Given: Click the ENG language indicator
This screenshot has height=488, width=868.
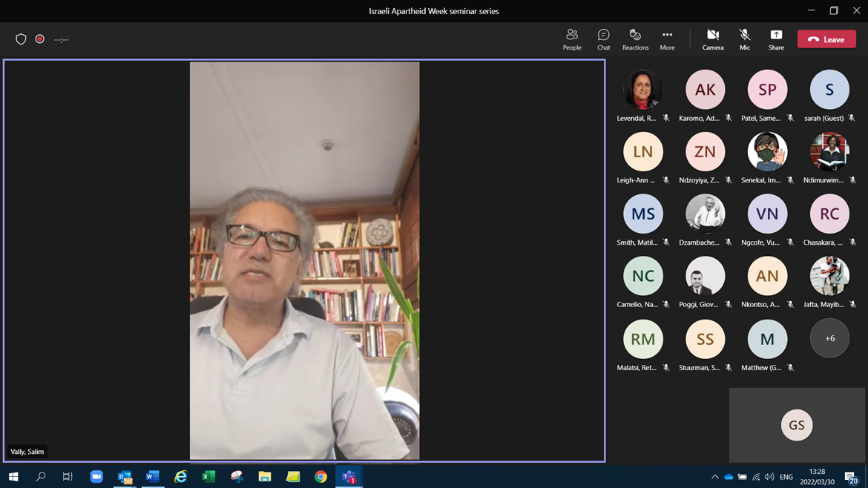Looking at the screenshot, I should click(x=786, y=477).
